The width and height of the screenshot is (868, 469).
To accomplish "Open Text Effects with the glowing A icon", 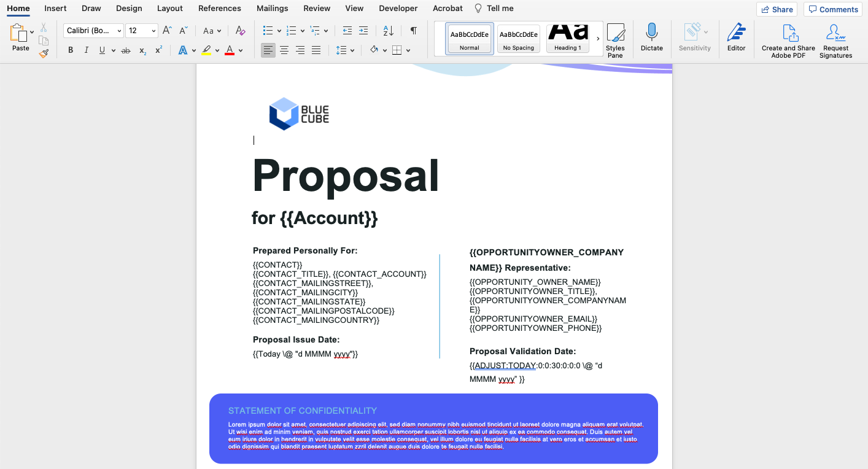I will point(182,50).
